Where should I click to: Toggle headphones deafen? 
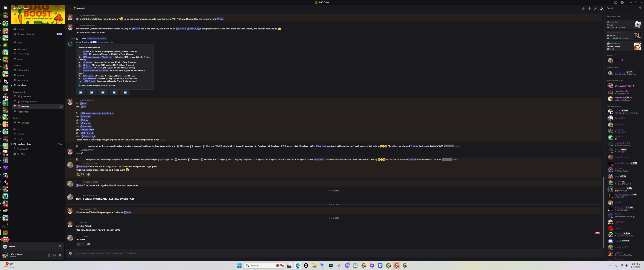point(54,255)
